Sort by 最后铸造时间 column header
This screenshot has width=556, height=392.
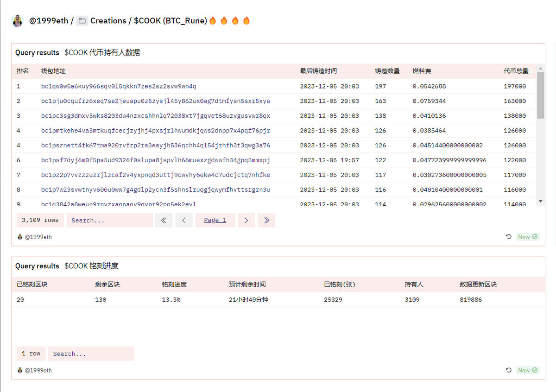[x=318, y=71]
